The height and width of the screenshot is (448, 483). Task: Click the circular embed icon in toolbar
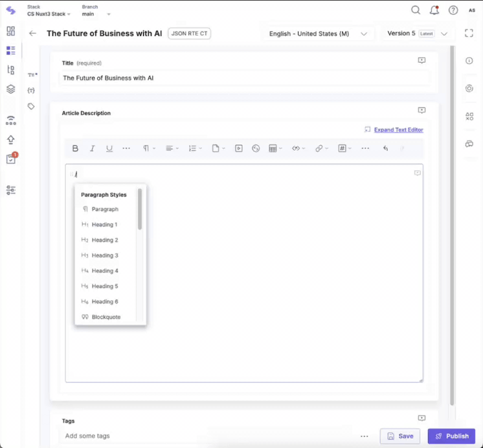point(256,148)
